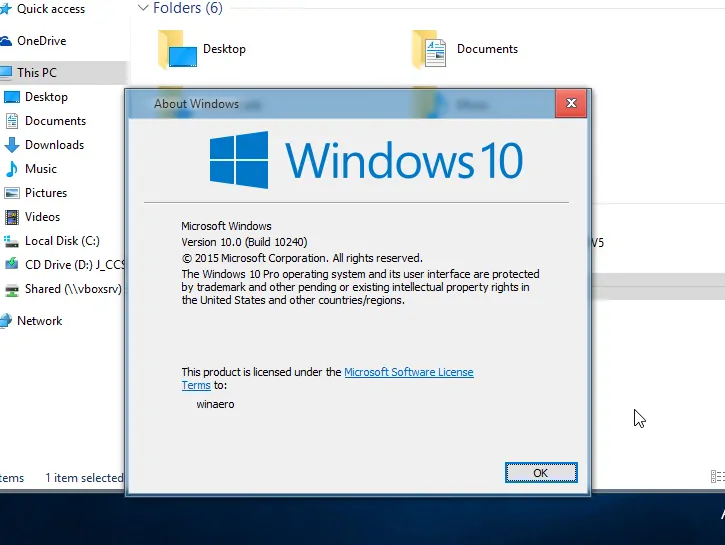Viewport: 725px width, 545px height.
Task: Close the About Windows dialog
Action: point(571,103)
